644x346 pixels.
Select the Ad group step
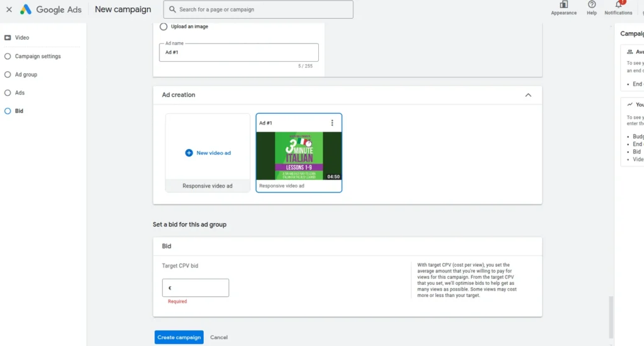pos(26,74)
